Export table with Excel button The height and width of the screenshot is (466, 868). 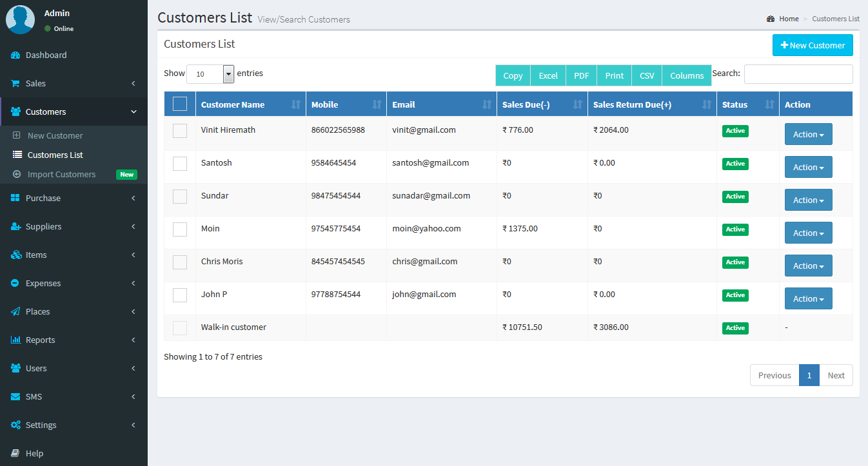click(x=548, y=75)
